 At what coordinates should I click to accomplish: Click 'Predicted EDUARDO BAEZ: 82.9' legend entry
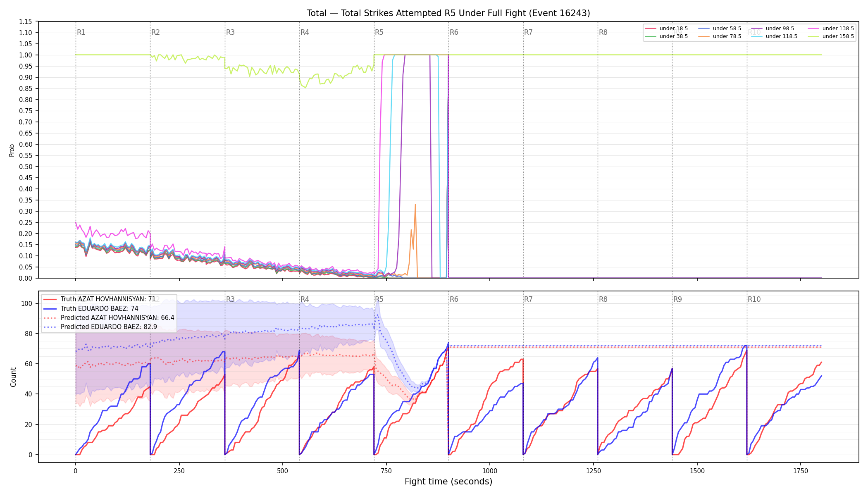(x=100, y=327)
